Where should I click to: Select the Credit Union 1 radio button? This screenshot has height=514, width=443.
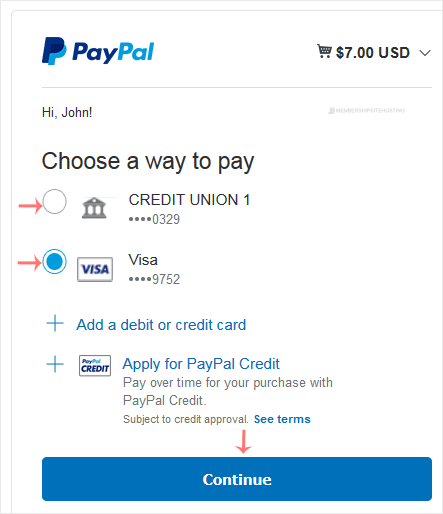54,202
